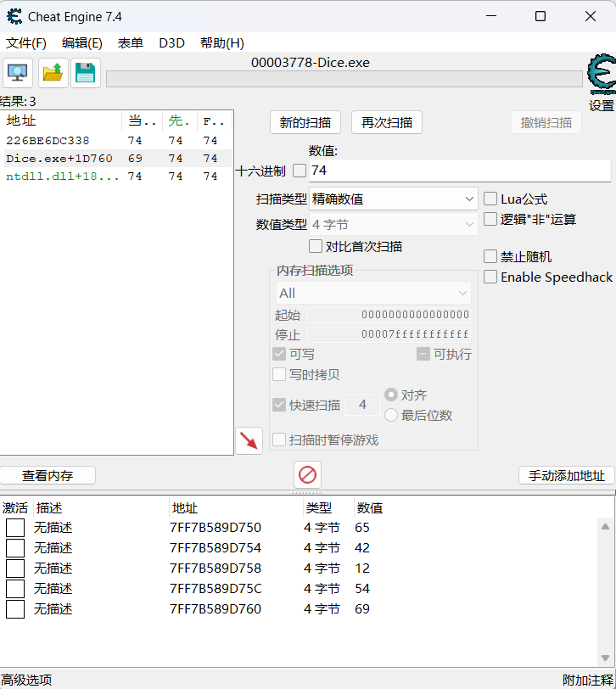Click the 手动添加地址 button
The height and width of the screenshot is (689, 616).
pos(566,475)
